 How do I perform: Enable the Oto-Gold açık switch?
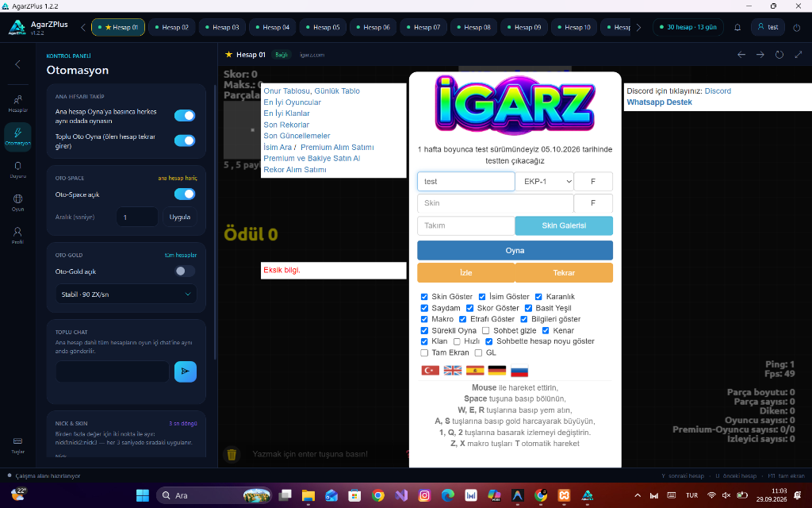[185, 271]
